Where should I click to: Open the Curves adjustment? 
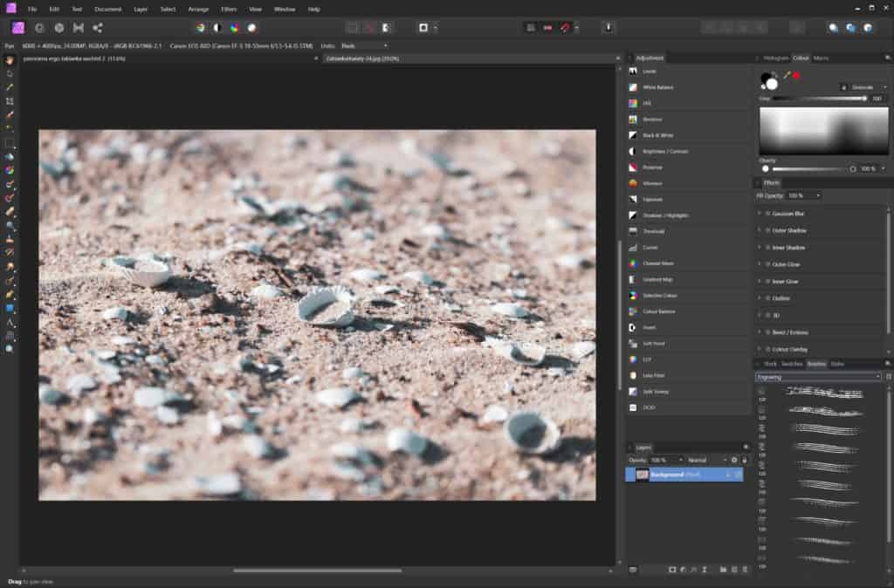coord(653,247)
